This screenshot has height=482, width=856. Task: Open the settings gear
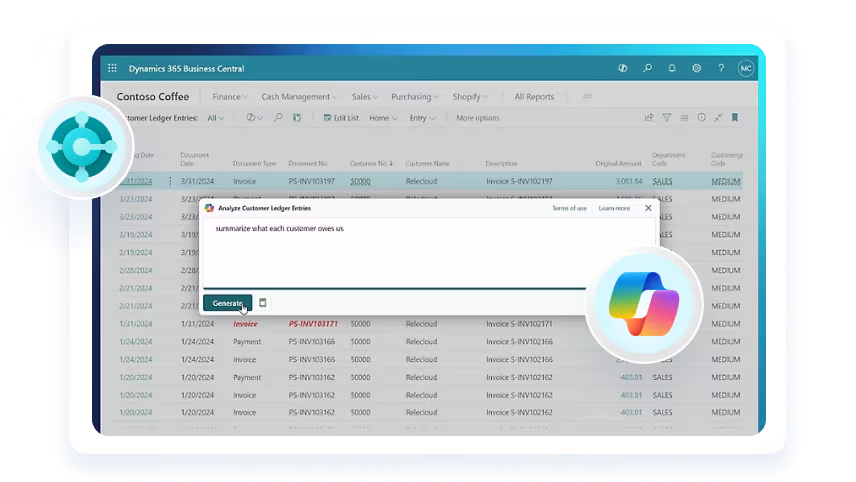(697, 69)
